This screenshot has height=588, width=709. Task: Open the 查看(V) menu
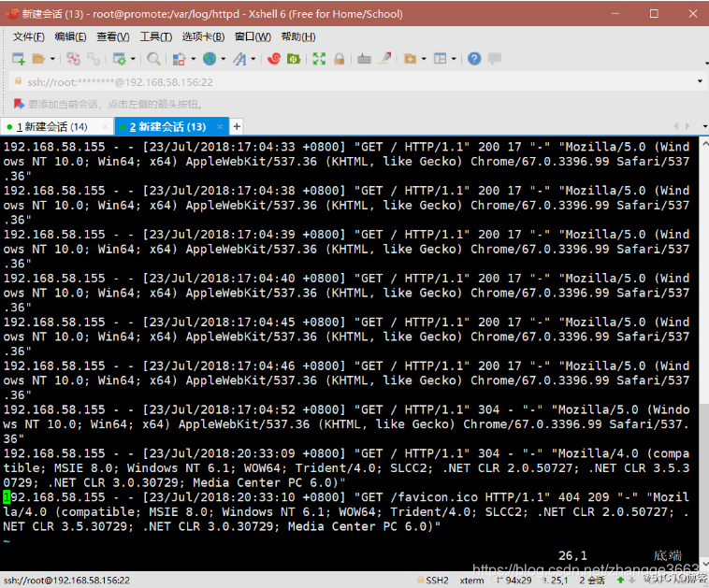[x=113, y=36]
